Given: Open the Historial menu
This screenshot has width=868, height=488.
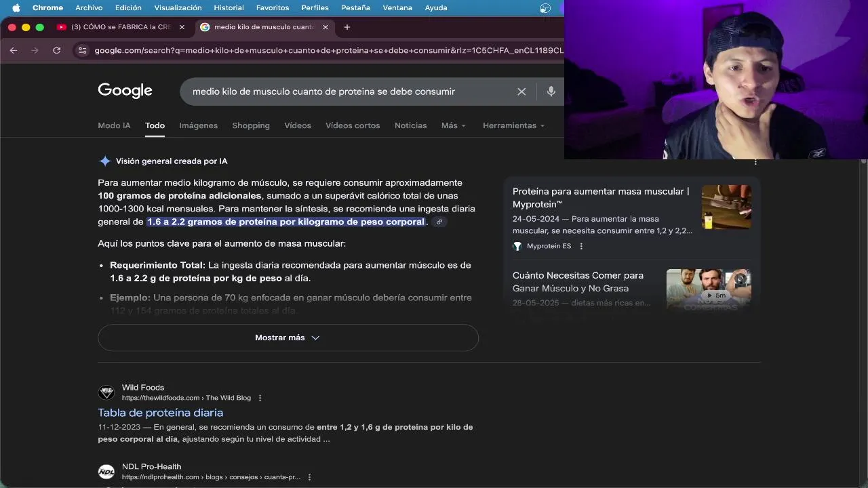Looking at the screenshot, I should pos(229,7).
